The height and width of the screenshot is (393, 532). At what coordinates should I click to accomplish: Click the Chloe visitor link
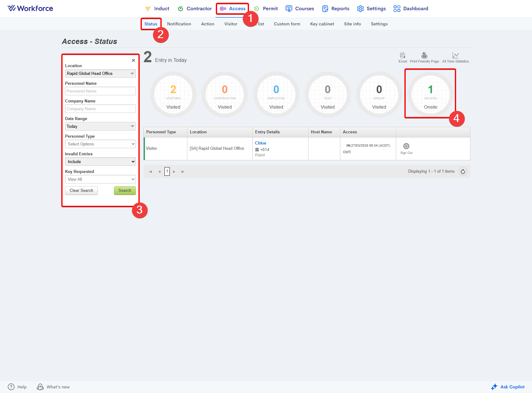pyautogui.click(x=260, y=143)
